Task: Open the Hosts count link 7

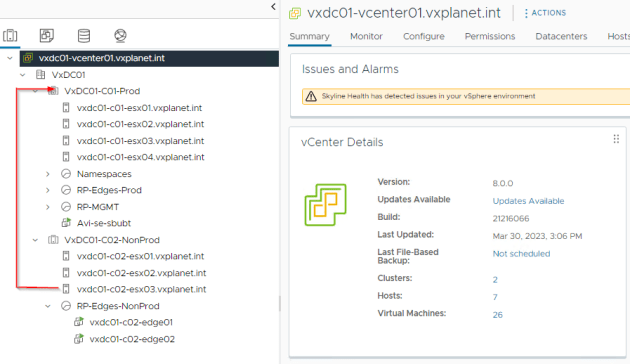Action: [495, 297]
